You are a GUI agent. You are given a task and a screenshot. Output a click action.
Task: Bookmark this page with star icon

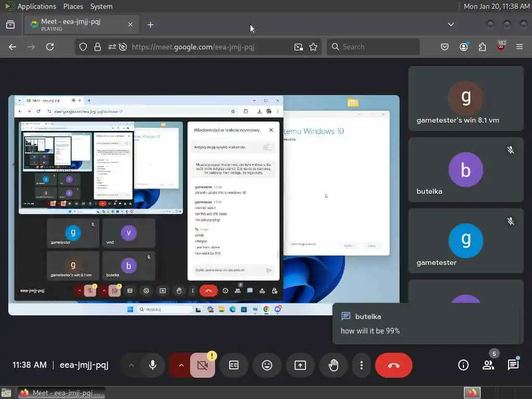[x=313, y=47]
